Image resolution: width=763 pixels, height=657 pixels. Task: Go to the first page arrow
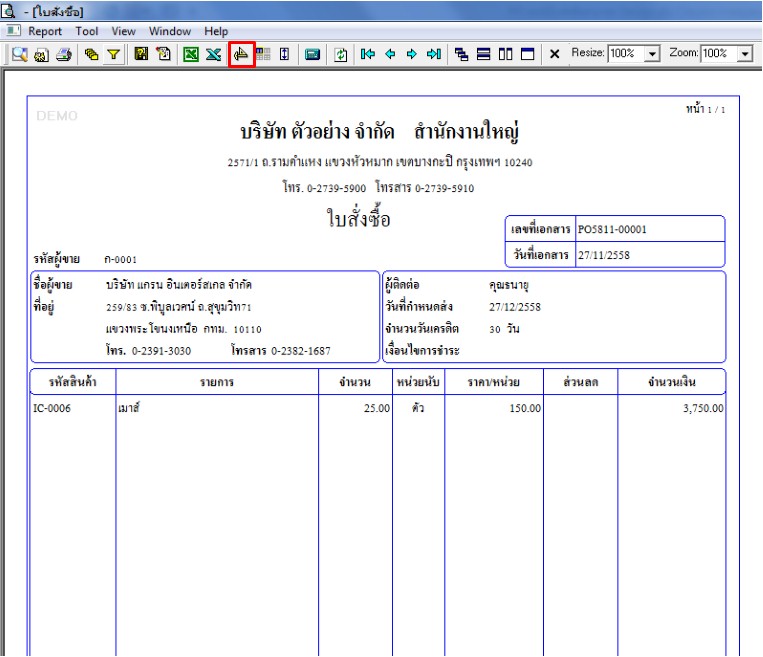pyautogui.click(x=368, y=54)
